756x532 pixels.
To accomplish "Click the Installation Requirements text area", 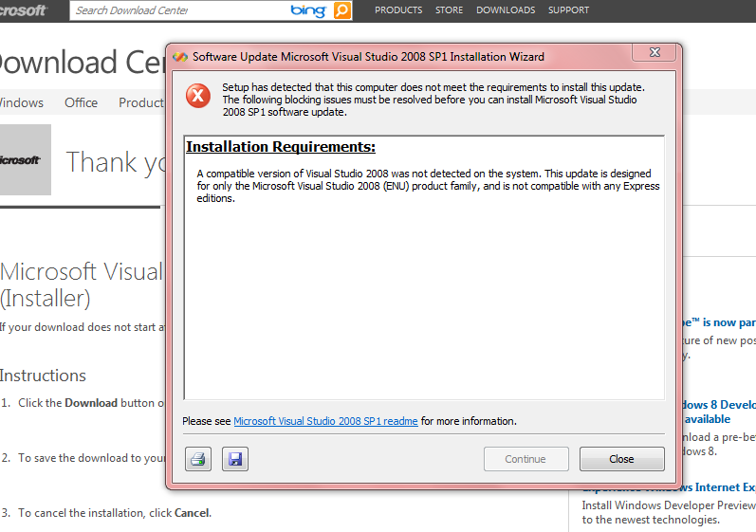I will (x=424, y=268).
